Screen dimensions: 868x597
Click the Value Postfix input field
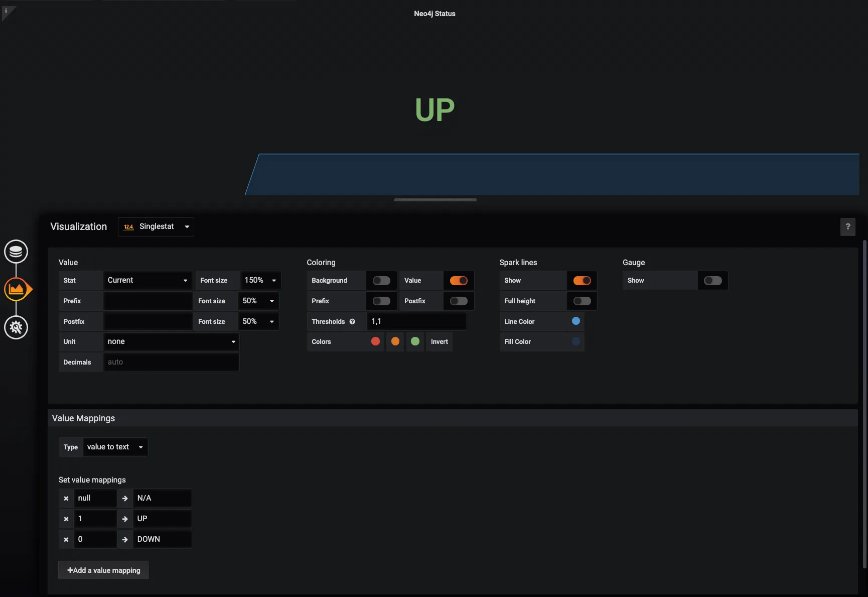click(148, 321)
